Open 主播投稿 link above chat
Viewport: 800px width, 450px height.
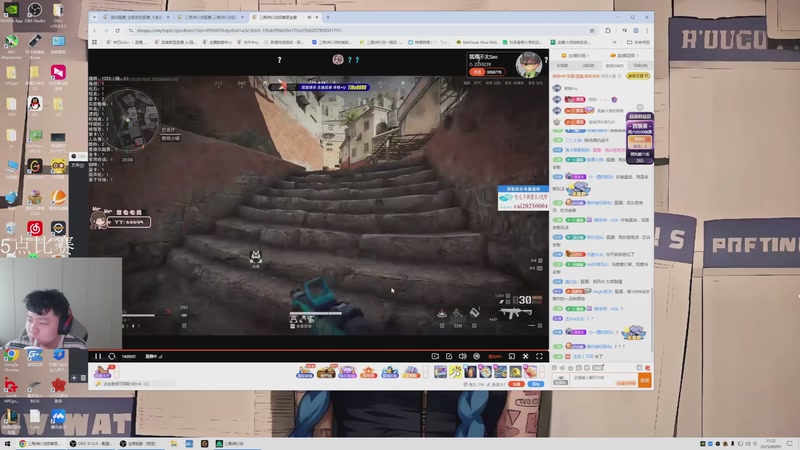tap(576, 56)
